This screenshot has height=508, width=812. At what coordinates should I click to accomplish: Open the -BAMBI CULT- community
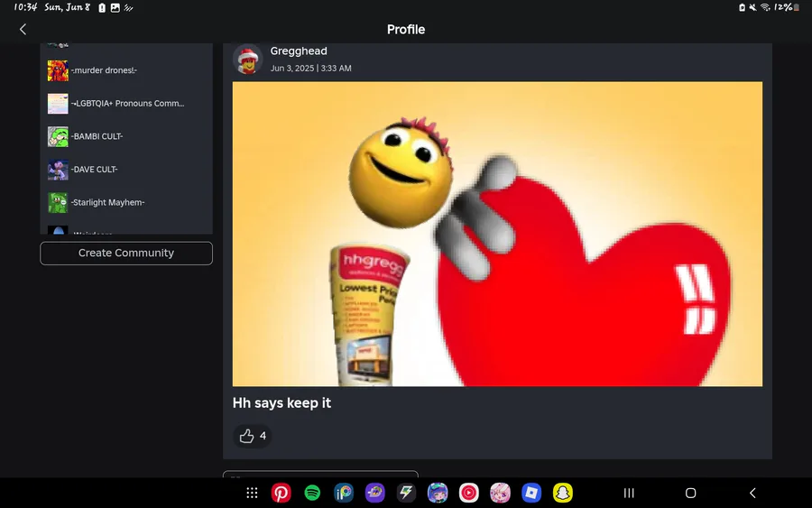point(126,137)
